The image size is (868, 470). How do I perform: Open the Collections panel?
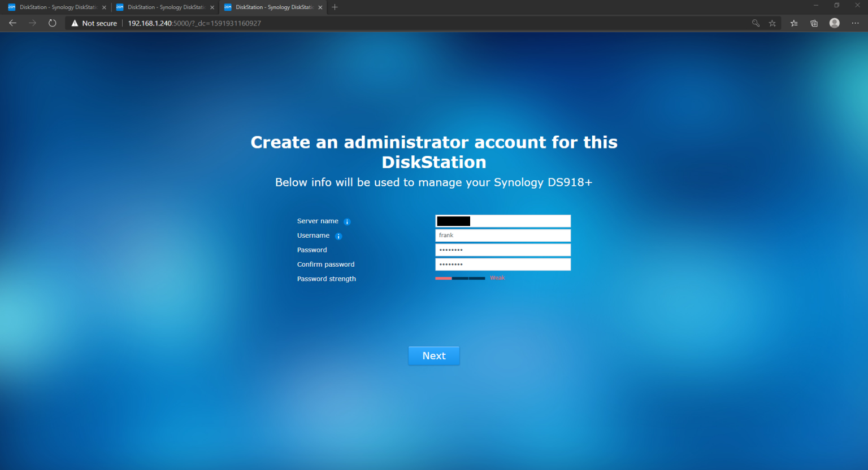pyautogui.click(x=814, y=23)
